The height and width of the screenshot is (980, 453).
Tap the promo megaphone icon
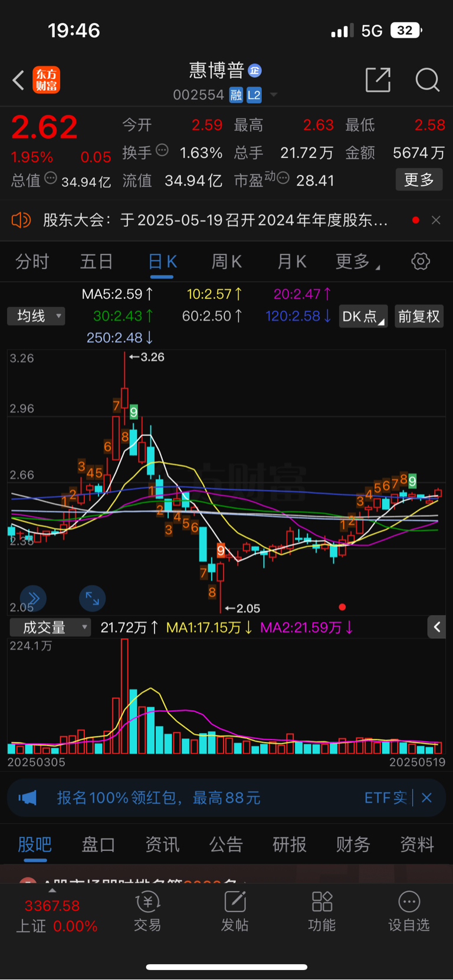pyautogui.click(x=28, y=798)
